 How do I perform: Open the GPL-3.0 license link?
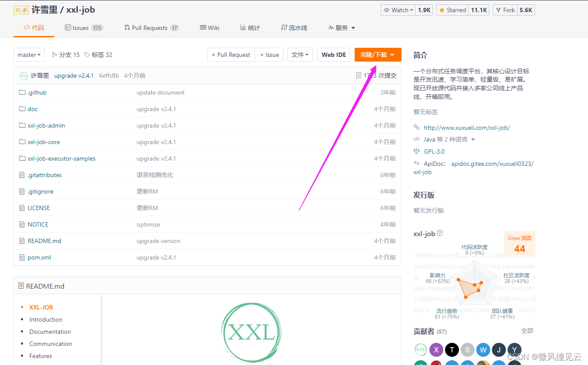point(434,151)
